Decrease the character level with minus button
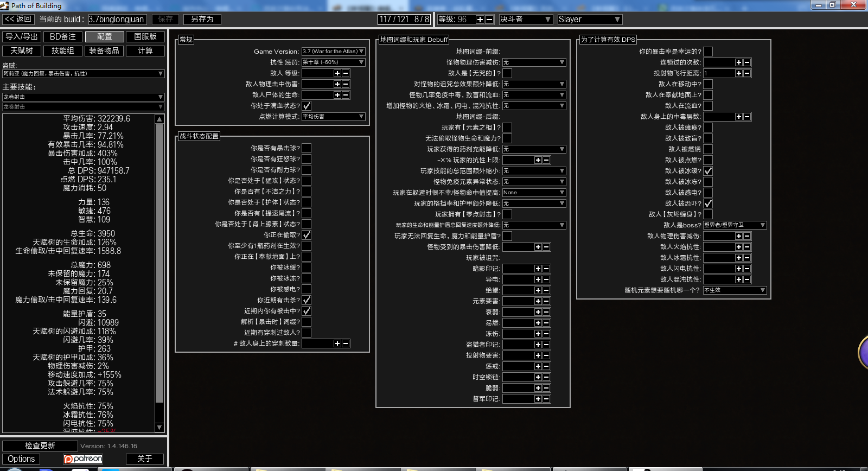Screen dimensions: 868x471 (489, 20)
